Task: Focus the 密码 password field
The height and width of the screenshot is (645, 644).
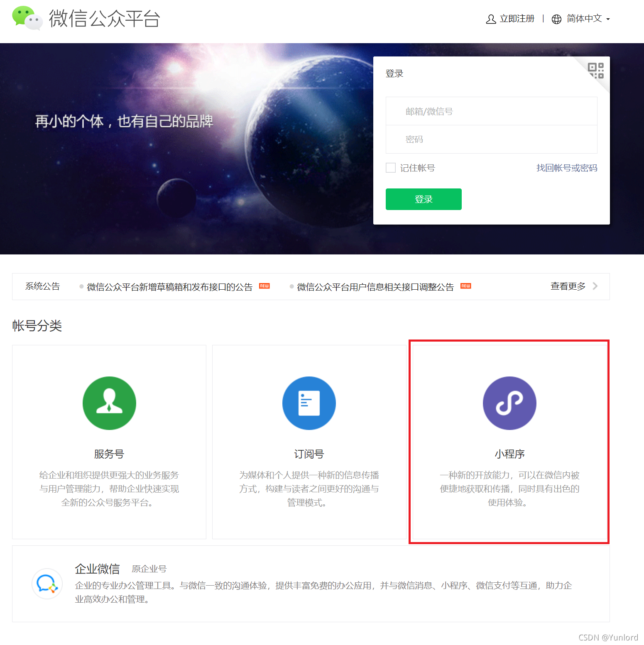Action: 491,139
